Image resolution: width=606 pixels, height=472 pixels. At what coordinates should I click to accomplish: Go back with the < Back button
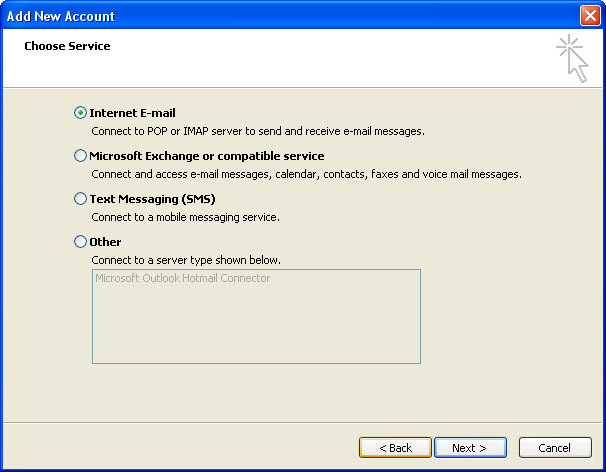coord(395,448)
